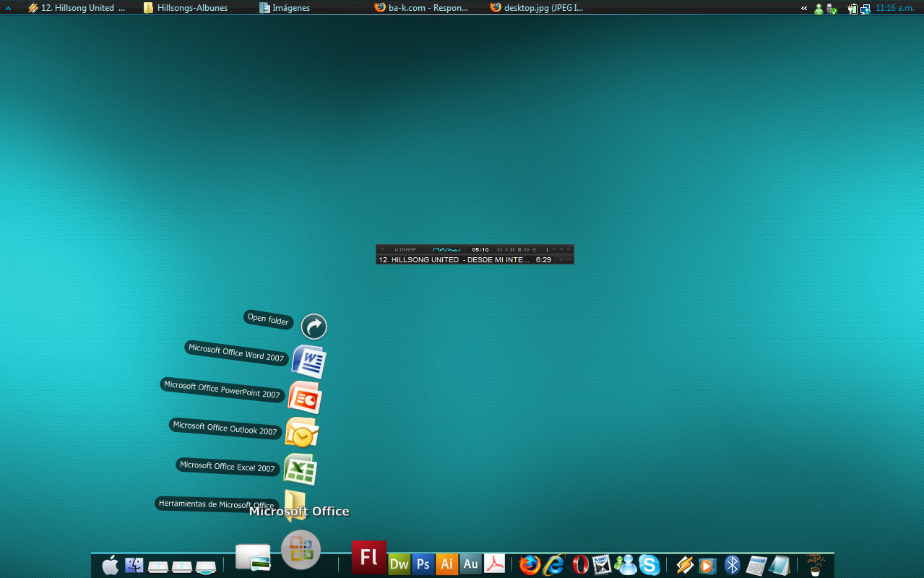Click the battery power tray icon
The height and width of the screenshot is (578, 924).
852,9
